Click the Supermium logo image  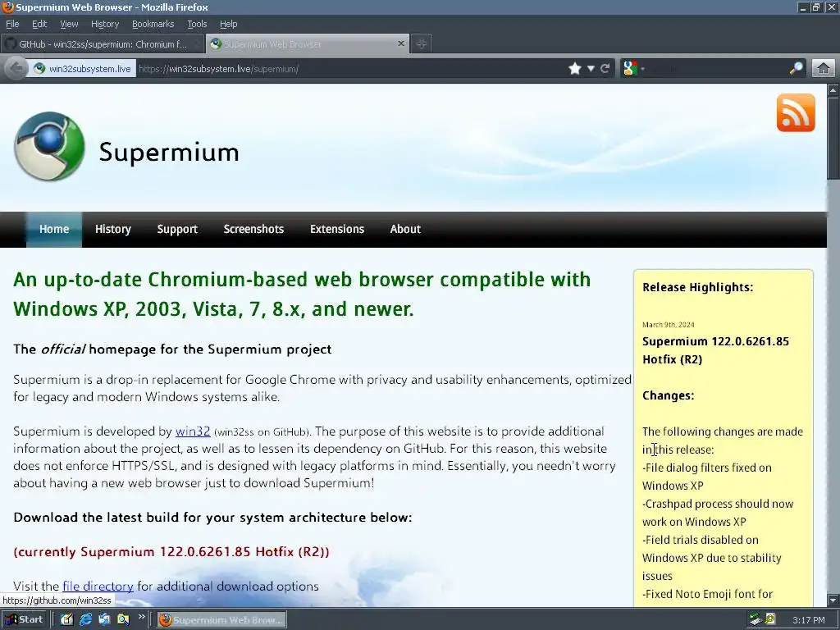[49, 146]
